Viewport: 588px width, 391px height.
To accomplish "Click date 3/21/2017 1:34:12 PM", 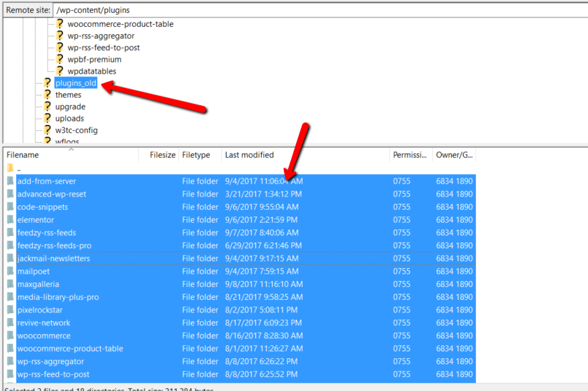I will pos(263,194).
